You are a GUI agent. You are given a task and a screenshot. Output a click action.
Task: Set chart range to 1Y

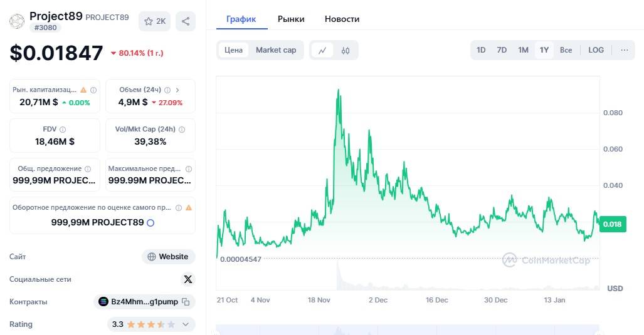coord(544,50)
